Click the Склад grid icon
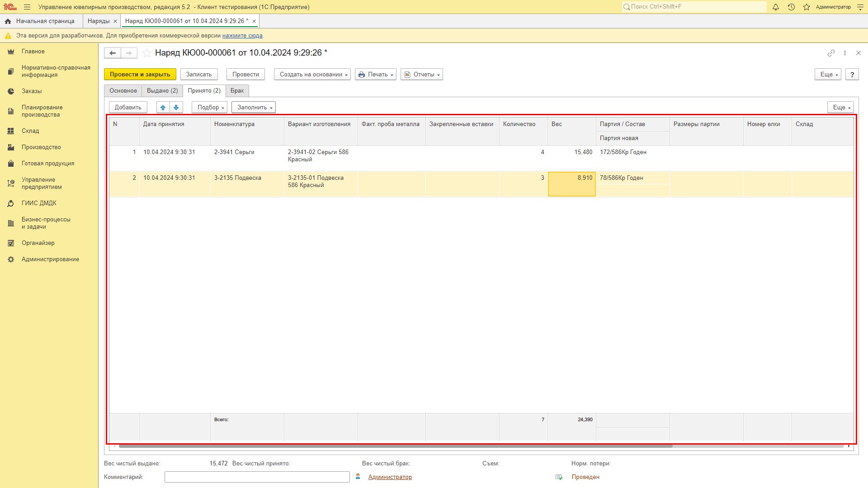868x488 pixels. [x=11, y=131]
